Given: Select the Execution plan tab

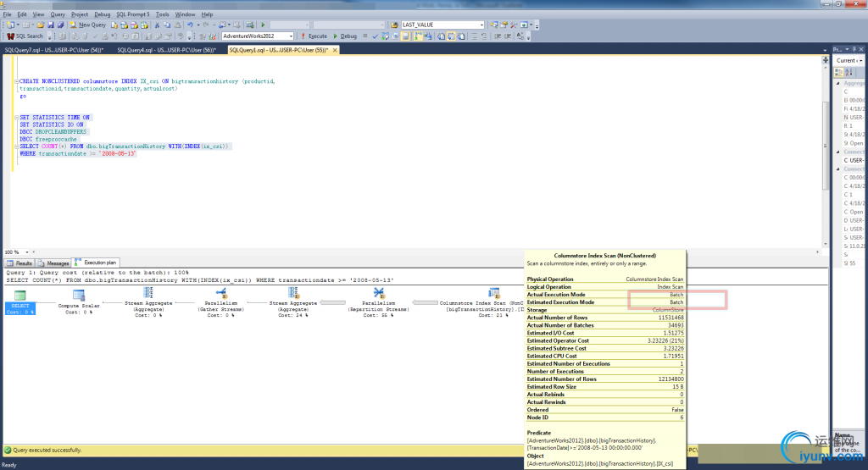Looking at the screenshot, I should 96,263.
